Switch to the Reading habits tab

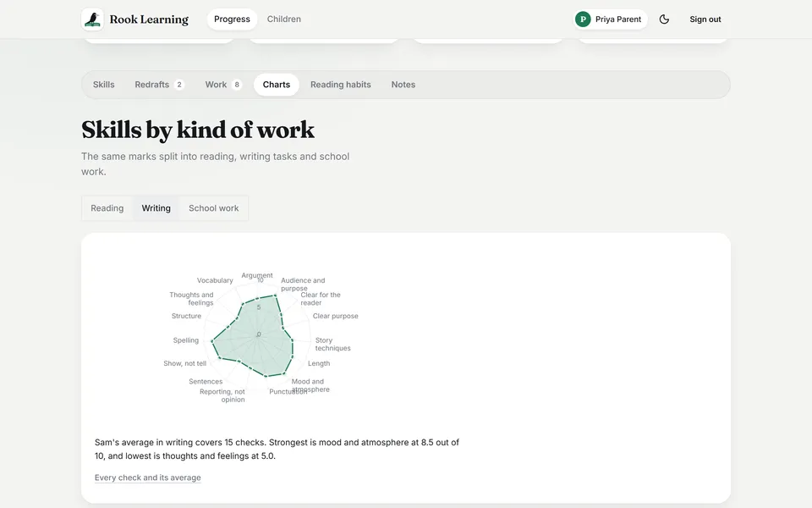tap(341, 85)
